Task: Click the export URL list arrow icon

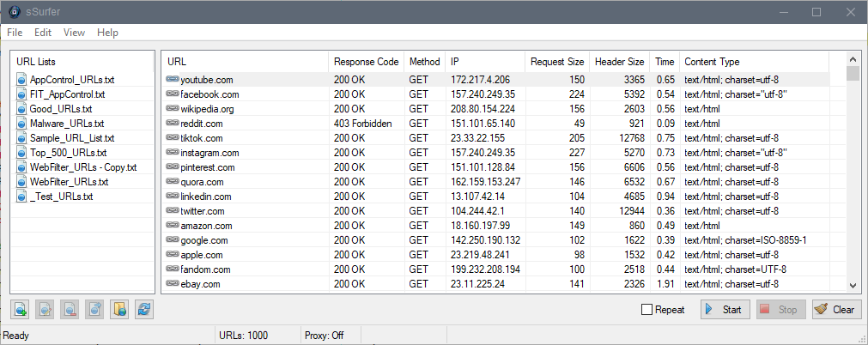Action: click(94, 310)
